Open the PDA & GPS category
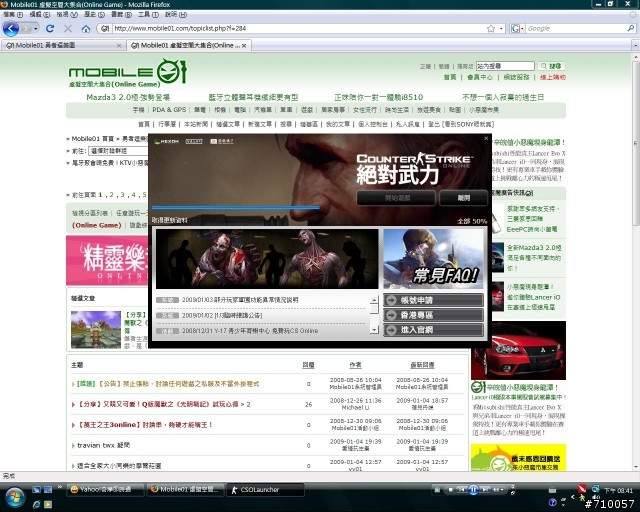Viewport: 640px width, 512px height. coord(169,110)
